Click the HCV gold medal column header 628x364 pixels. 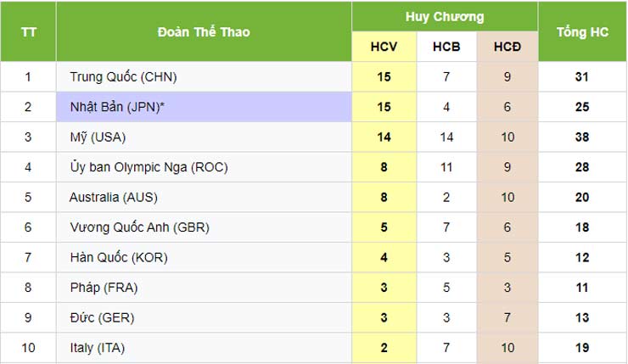click(384, 47)
